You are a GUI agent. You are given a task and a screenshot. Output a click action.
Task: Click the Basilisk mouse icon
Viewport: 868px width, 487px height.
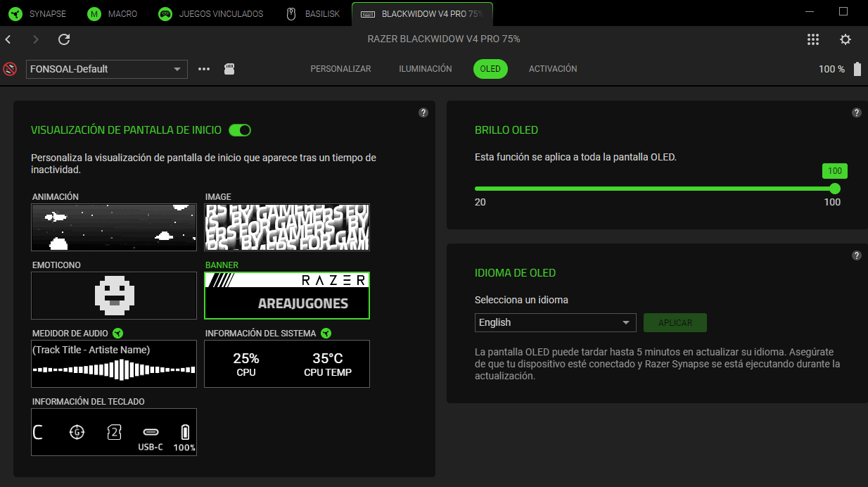[291, 14]
